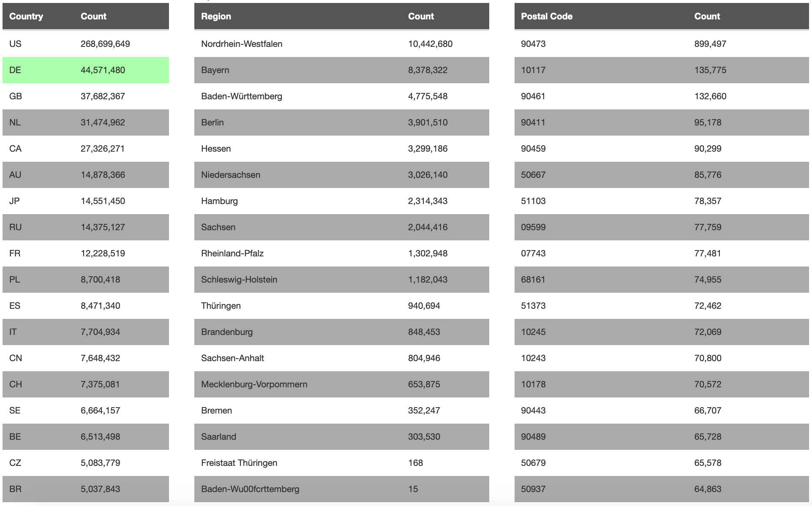Select the Freistaat Thüringen region row
The height and width of the screenshot is (506, 812).
[341, 463]
